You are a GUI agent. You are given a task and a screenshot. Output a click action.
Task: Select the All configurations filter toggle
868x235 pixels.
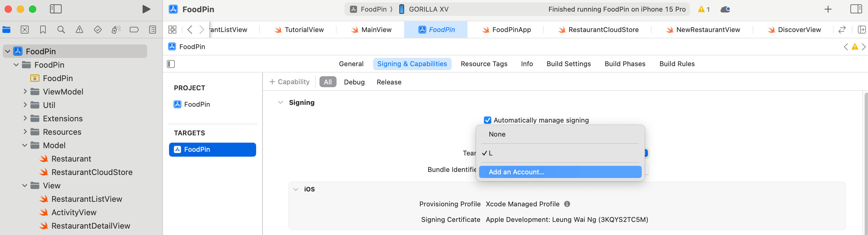tap(327, 82)
